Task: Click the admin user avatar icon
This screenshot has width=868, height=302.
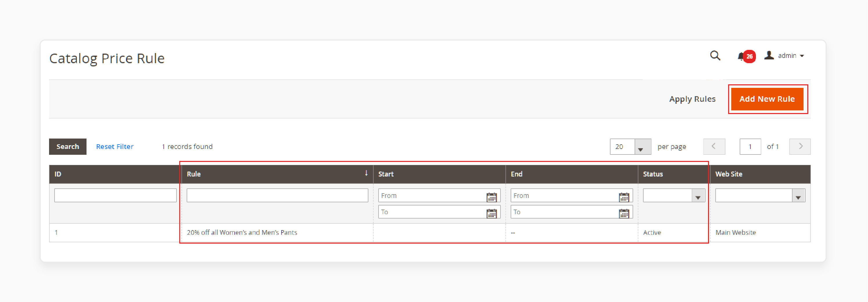Action: tap(769, 55)
